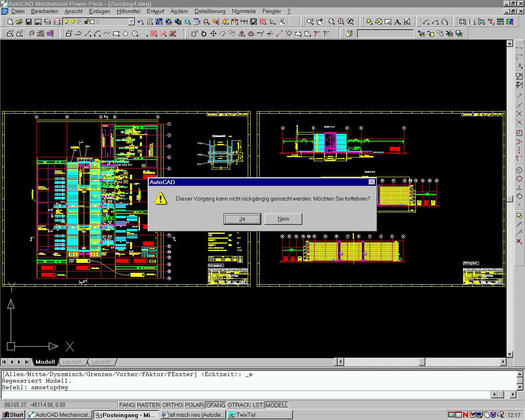Open the Datei menu
525x420 pixels.
(x=18, y=11)
